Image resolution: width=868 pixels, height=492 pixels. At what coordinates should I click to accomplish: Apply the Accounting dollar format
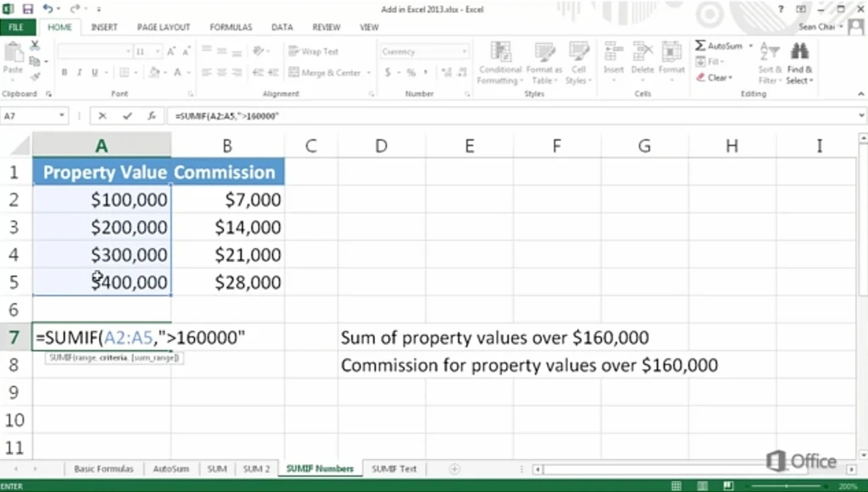click(x=388, y=73)
